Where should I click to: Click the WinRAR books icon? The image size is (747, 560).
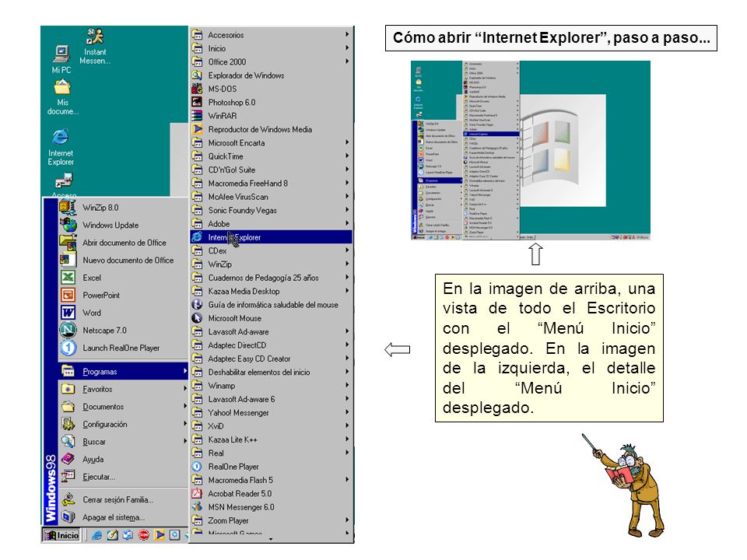197,116
